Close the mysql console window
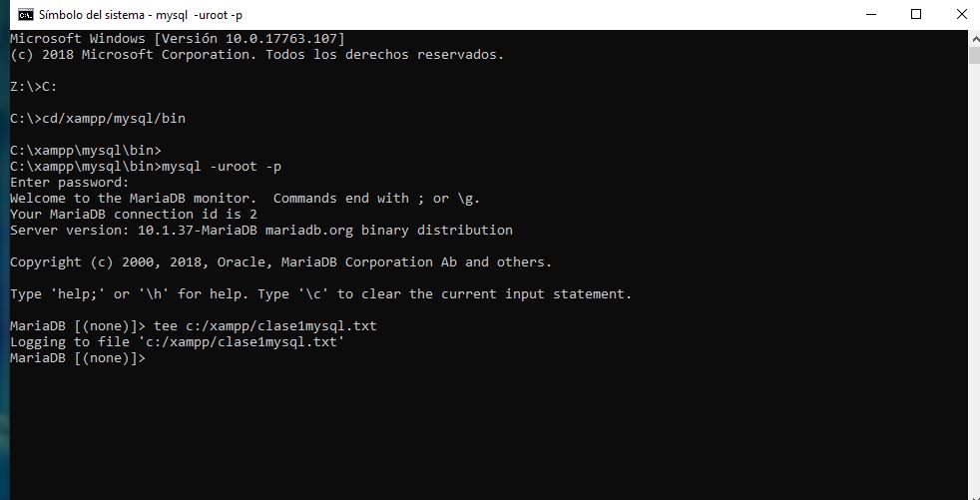 [x=960, y=14]
